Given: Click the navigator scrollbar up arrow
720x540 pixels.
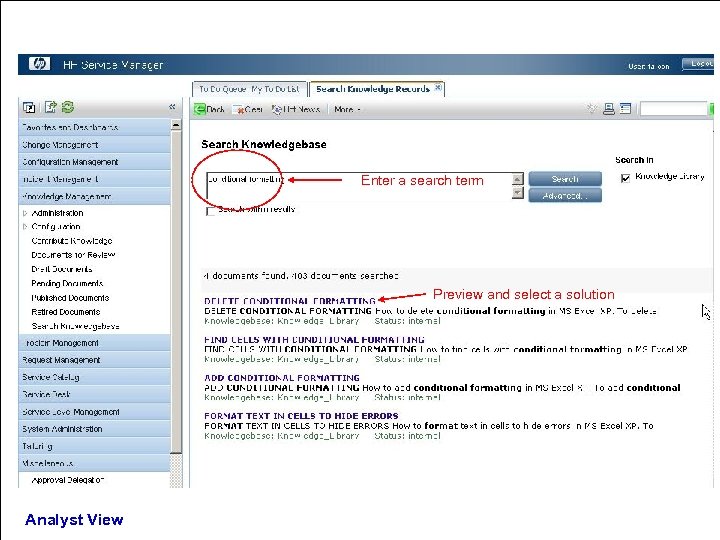Looking at the screenshot, I should pos(176,125).
